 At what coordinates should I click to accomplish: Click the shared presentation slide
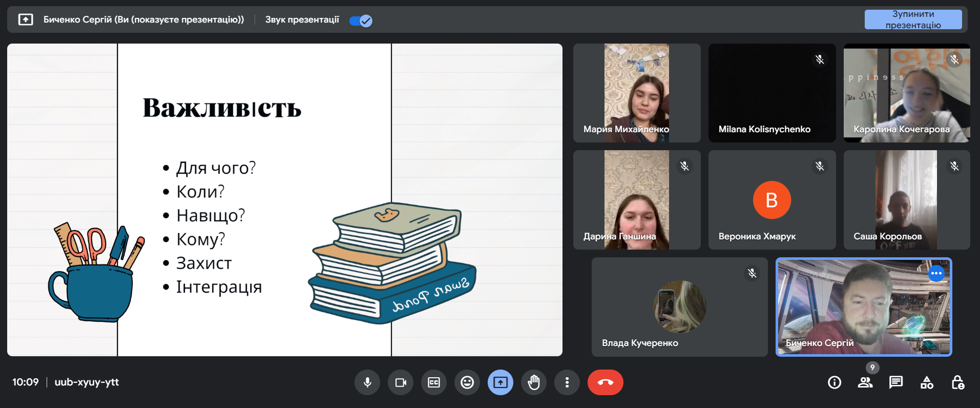pos(285,200)
